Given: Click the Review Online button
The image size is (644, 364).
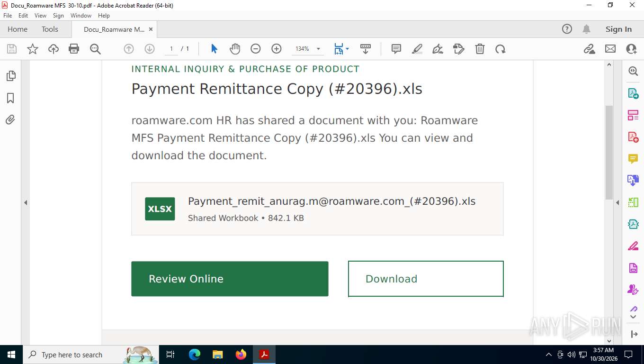Looking at the screenshot, I should point(230,279).
